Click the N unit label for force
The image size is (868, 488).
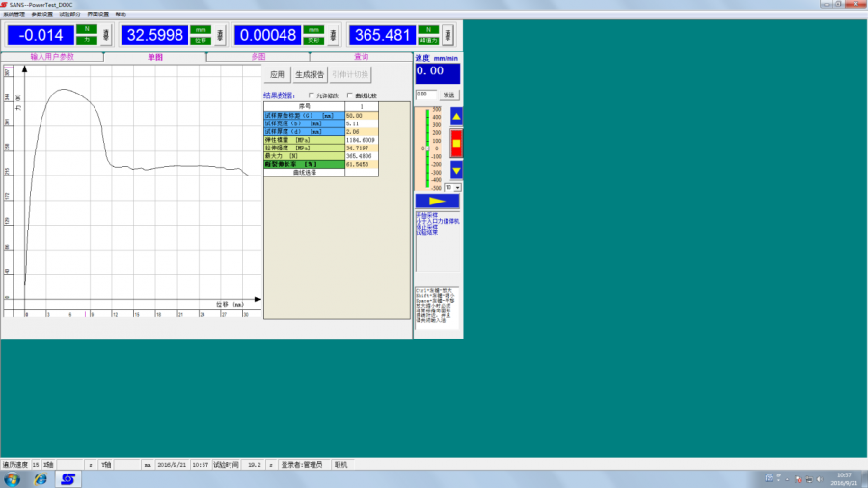pos(87,29)
